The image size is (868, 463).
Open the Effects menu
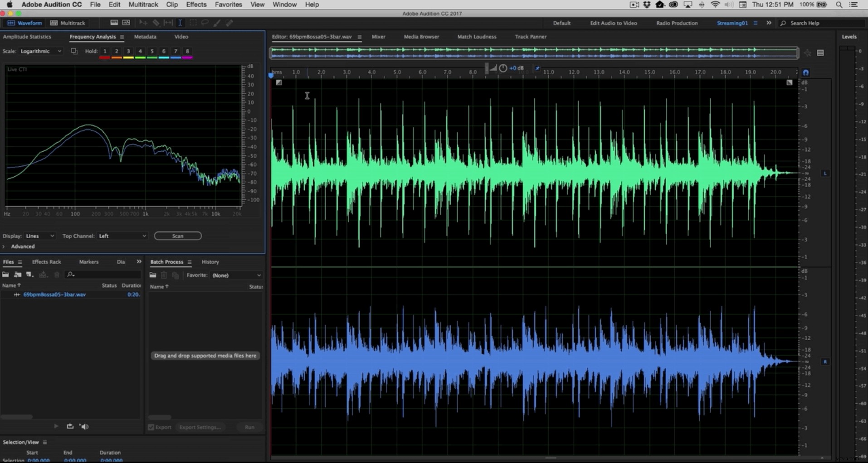tap(195, 5)
